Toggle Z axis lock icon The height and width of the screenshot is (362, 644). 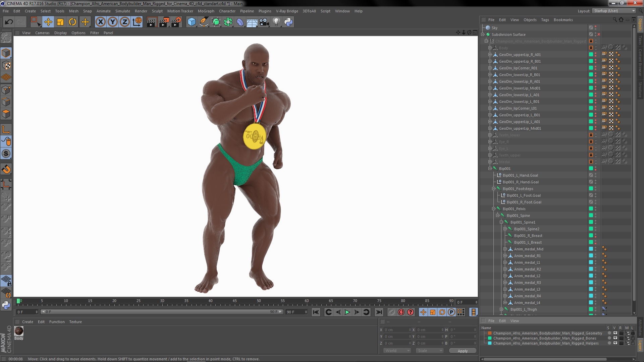pos(125,22)
